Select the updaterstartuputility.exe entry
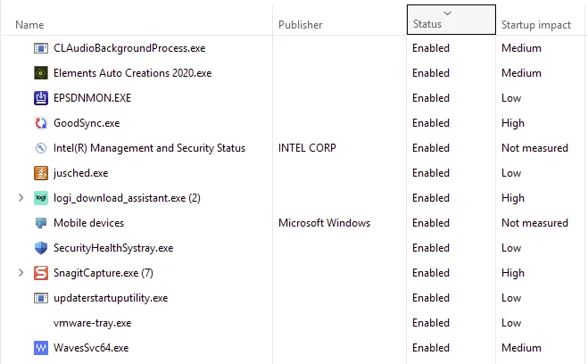Viewport: 588px width, 364px height. [111, 298]
